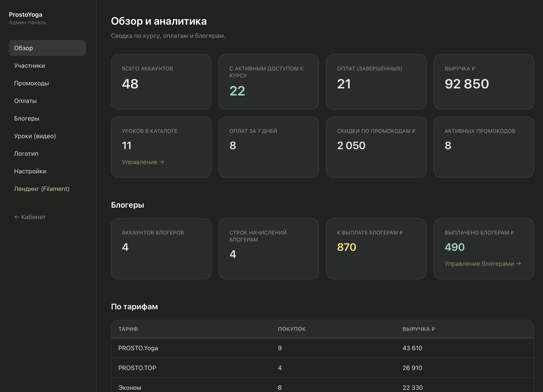Click the Активных промокодов card
This screenshot has height=392, width=543.
coord(484,147)
